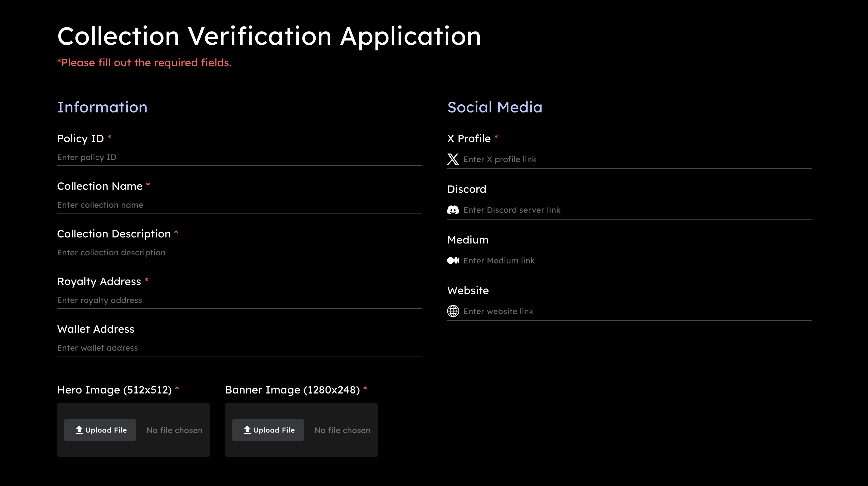Click the Hero Image upload arrow icon
This screenshot has width=868, height=486.
(79, 430)
